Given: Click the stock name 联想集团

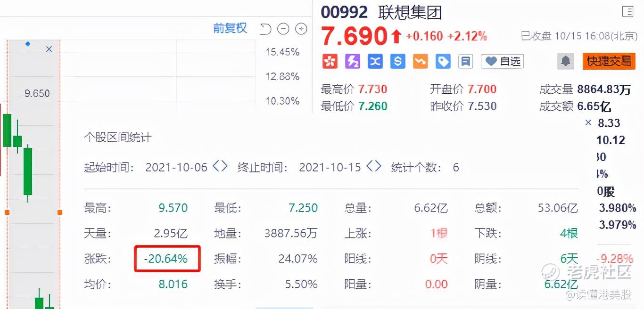Looking at the screenshot, I should [x=410, y=12].
